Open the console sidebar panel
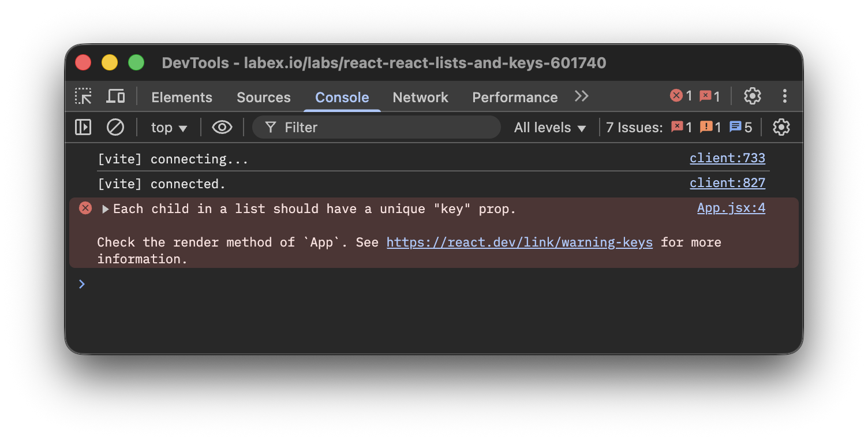This screenshot has height=440, width=868. click(83, 127)
